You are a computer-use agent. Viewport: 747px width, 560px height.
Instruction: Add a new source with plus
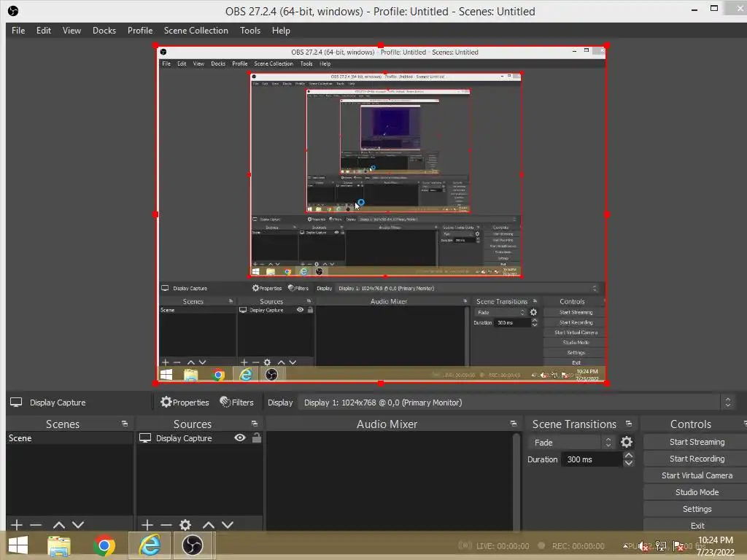pos(147,525)
